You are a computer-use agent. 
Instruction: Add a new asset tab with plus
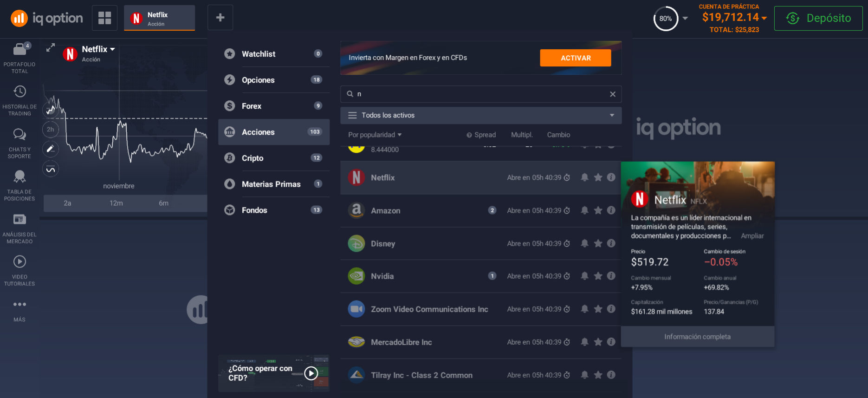coord(220,18)
